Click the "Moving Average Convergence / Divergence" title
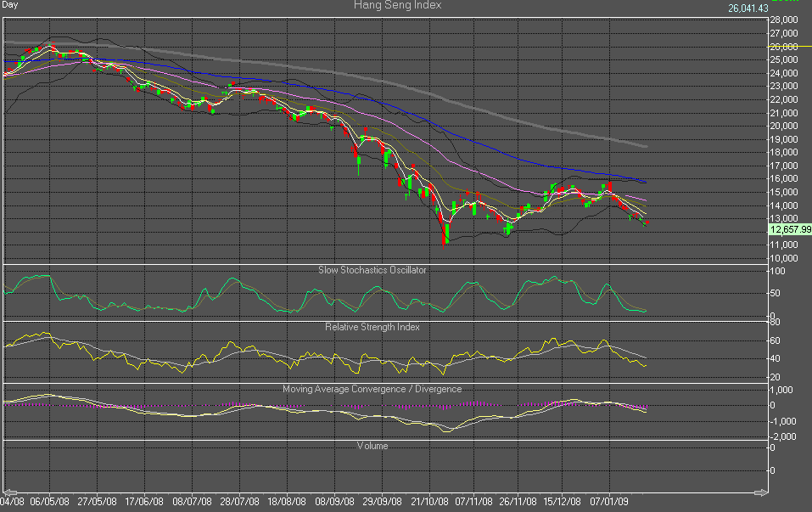The height and width of the screenshot is (512, 812). [372, 389]
